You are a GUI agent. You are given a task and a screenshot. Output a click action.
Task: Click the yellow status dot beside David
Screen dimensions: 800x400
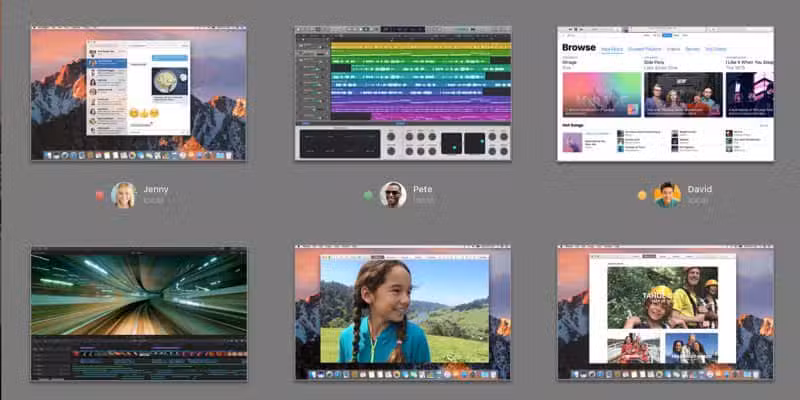click(x=642, y=195)
